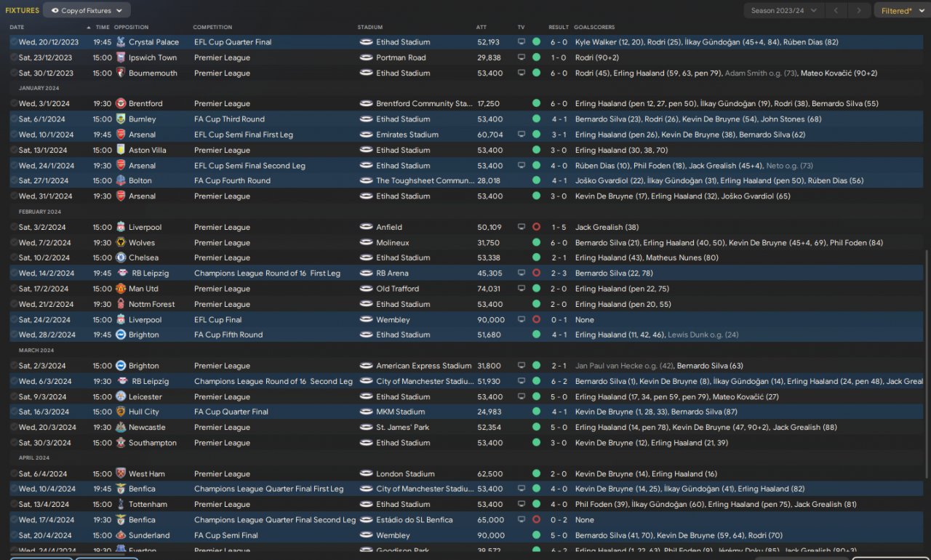Click the St. James' Park stadium name
This screenshot has height=560, width=931.
(x=403, y=428)
